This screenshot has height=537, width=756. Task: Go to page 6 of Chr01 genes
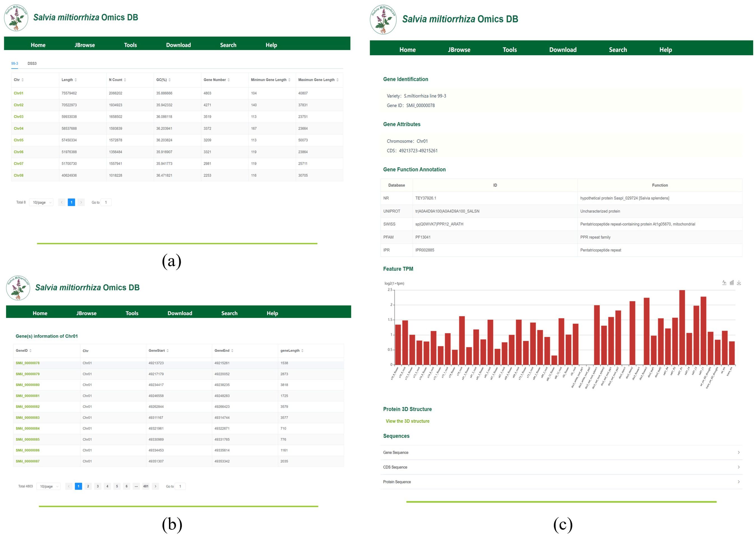(126, 486)
